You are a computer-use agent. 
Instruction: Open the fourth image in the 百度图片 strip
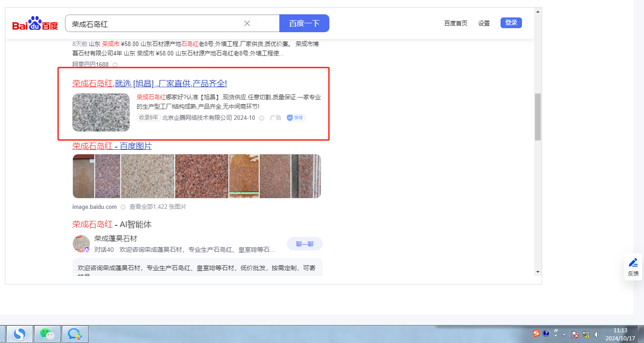(x=202, y=176)
